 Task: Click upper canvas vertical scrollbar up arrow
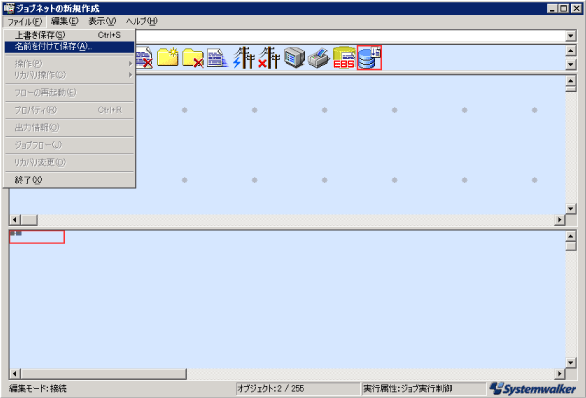point(571,80)
